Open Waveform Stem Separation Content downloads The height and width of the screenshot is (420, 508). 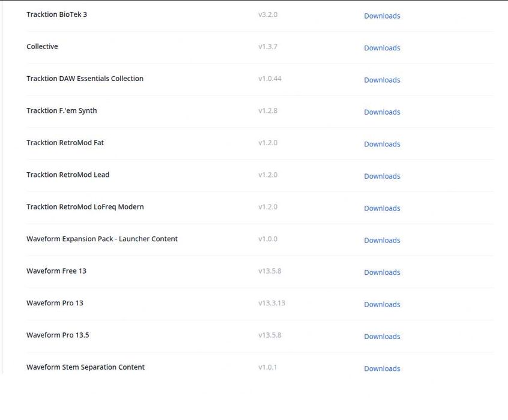pos(382,368)
